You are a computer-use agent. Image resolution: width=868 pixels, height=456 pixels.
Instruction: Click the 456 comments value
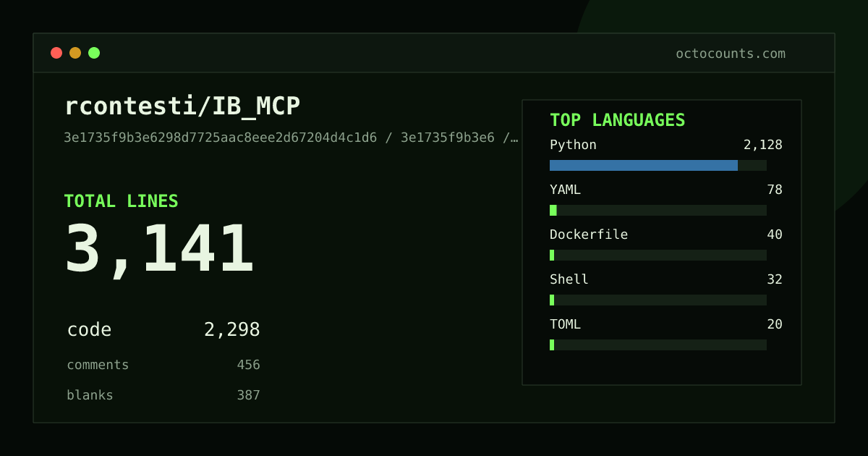[248, 365]
